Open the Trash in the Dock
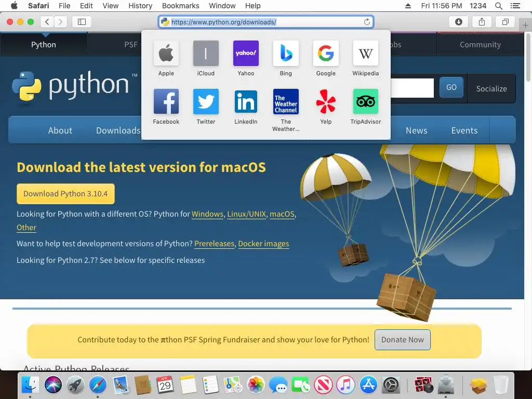Screen dimensions: 532x399 click(501, 385)
